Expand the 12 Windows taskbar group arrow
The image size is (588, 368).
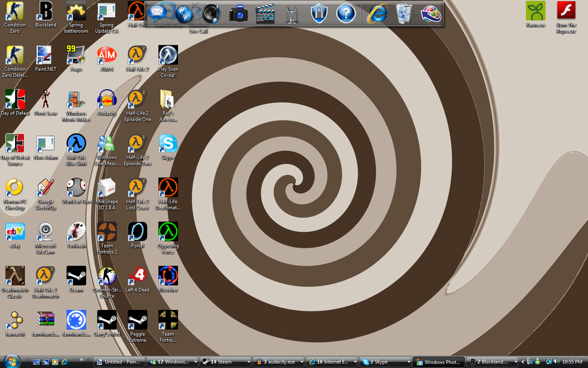(x=195, y=362)
